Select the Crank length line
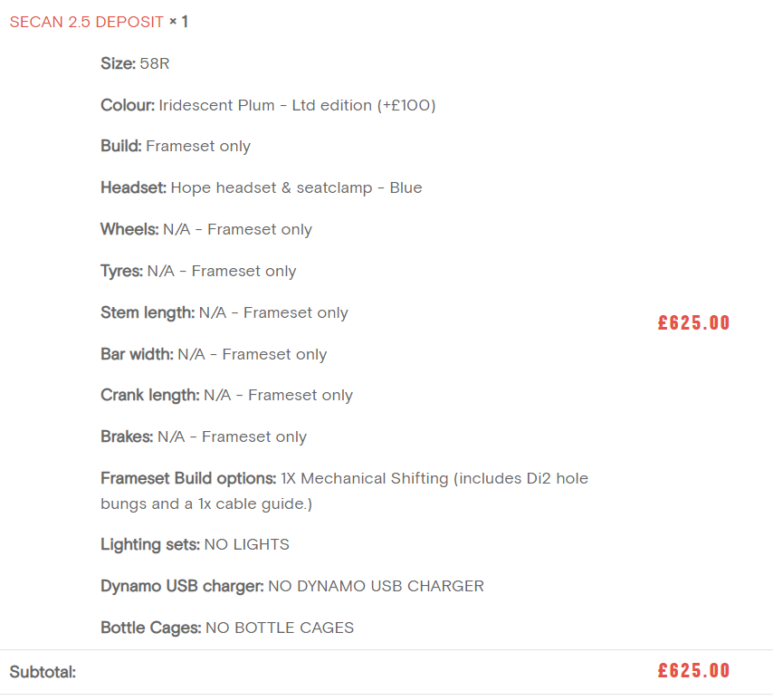The height and width of the screenshot is (700, 773). coord(226,396)
